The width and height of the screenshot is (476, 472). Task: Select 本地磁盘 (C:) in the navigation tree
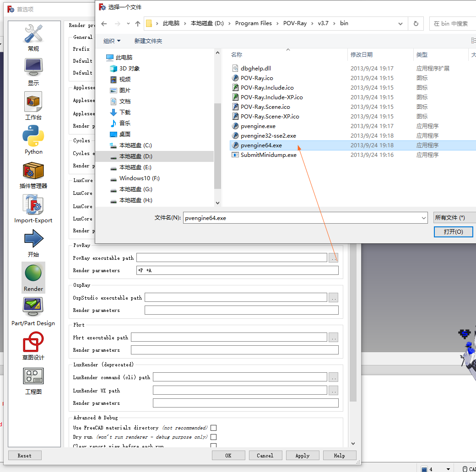[135, 145]
